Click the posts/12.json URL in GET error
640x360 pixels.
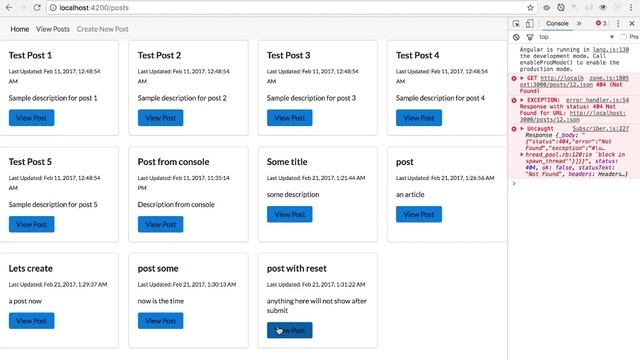[x=556, y=84]
